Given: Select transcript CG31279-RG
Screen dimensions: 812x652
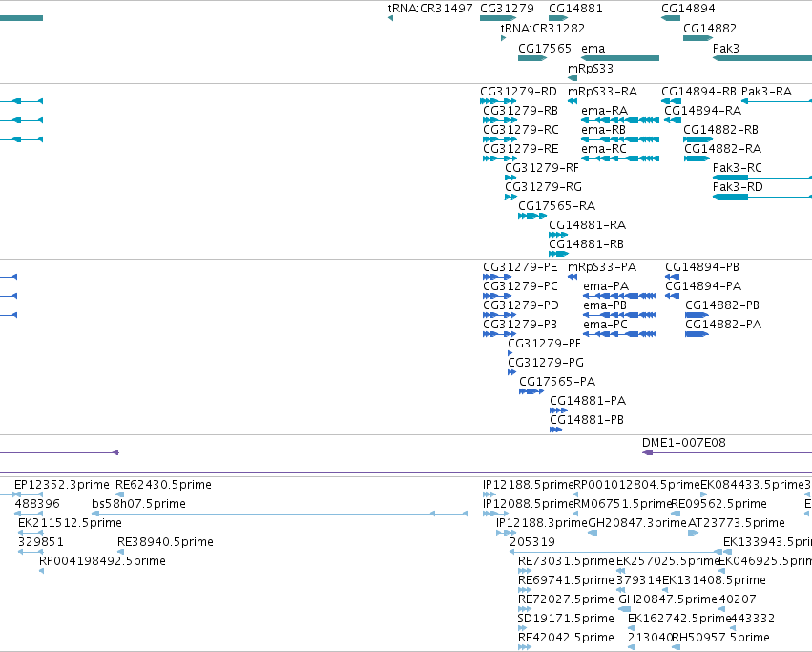Looking at the screenshot, I should pos(510,197).
